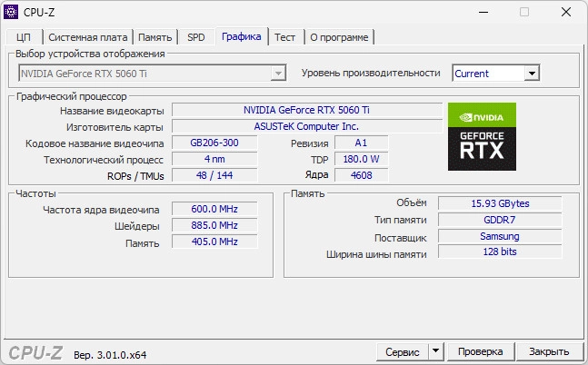588x365 pixels.
Task: Click the 15.93 GBytes memory size value
Action: coord(500,203)
